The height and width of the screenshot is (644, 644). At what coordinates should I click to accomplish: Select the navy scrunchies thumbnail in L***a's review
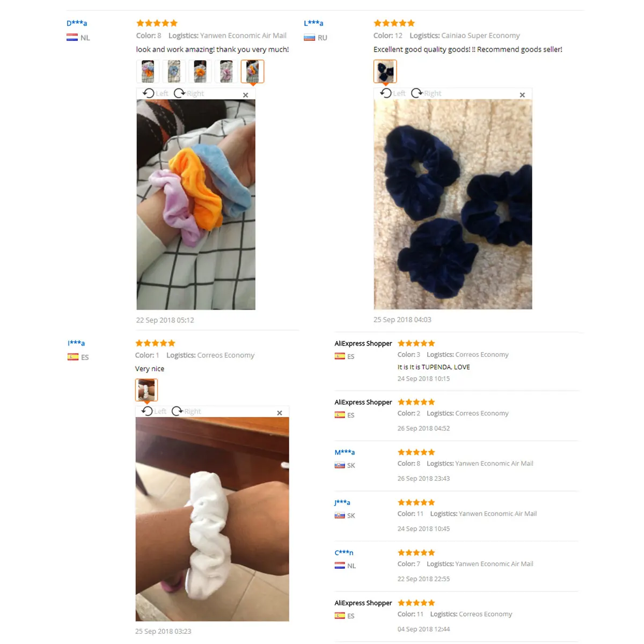[385, 71]
